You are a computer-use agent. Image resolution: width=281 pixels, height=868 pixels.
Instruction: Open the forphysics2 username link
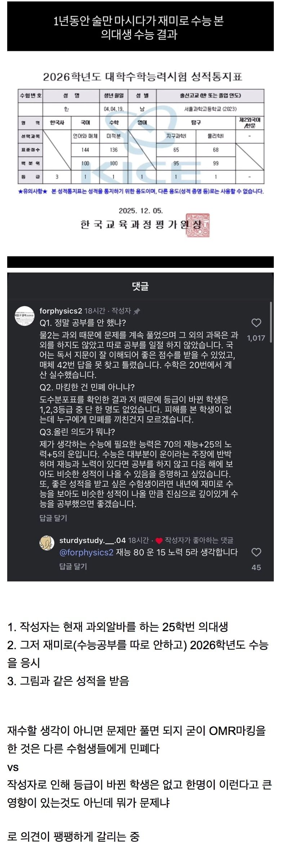point(61,311)
